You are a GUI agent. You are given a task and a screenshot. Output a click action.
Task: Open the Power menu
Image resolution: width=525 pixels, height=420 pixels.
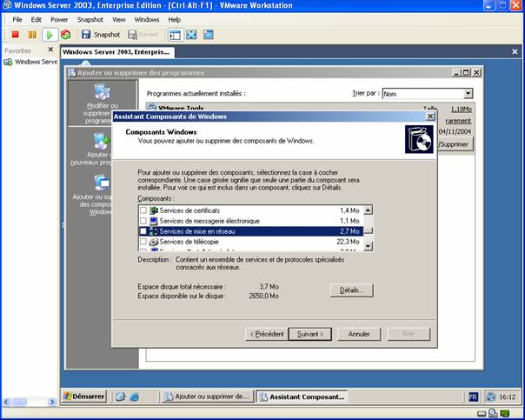pos(59,19)
